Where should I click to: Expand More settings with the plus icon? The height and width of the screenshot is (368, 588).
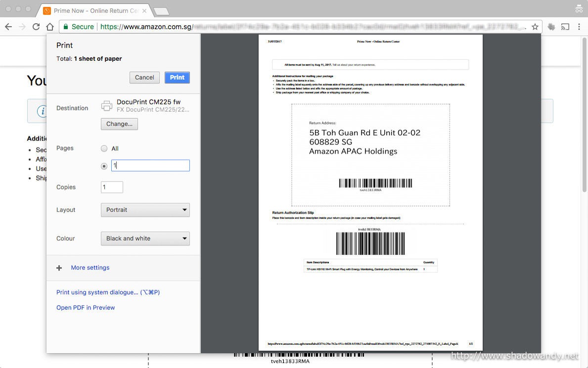coord(59,268)
